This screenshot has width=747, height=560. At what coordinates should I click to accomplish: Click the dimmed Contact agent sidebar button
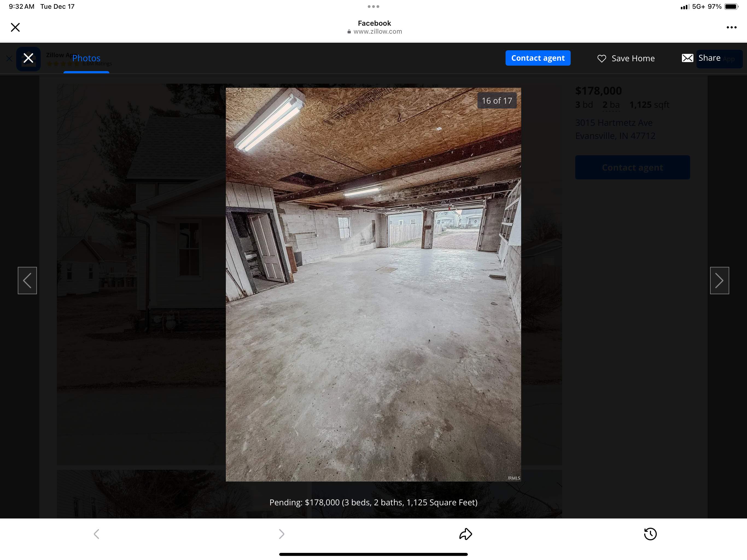[x=632, y=168]
